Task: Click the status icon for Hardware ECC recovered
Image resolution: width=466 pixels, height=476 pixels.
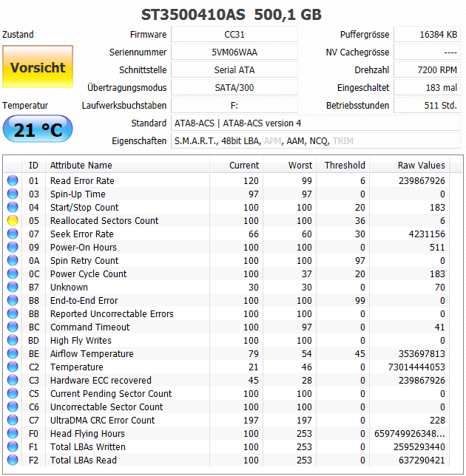Action: click(x=13, y=381)
